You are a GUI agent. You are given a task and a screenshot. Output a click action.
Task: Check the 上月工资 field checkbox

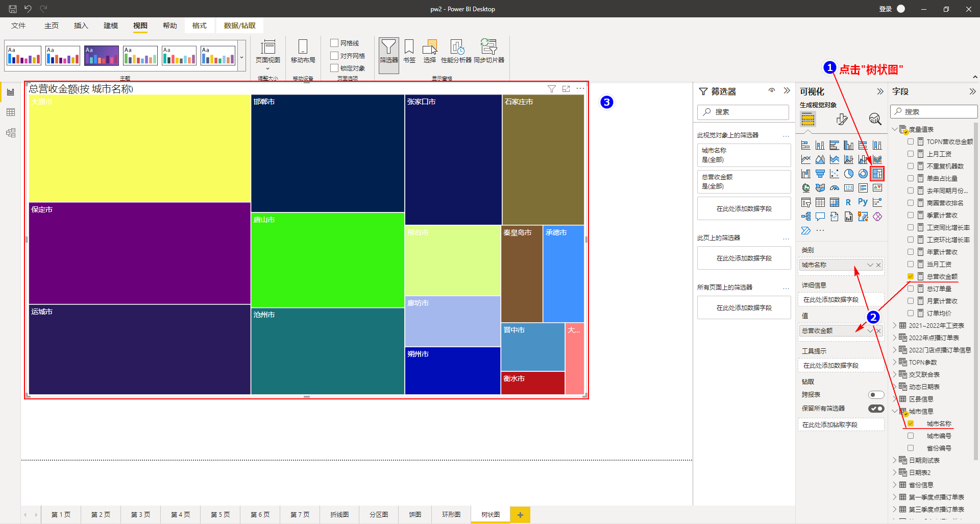[911, 154]
